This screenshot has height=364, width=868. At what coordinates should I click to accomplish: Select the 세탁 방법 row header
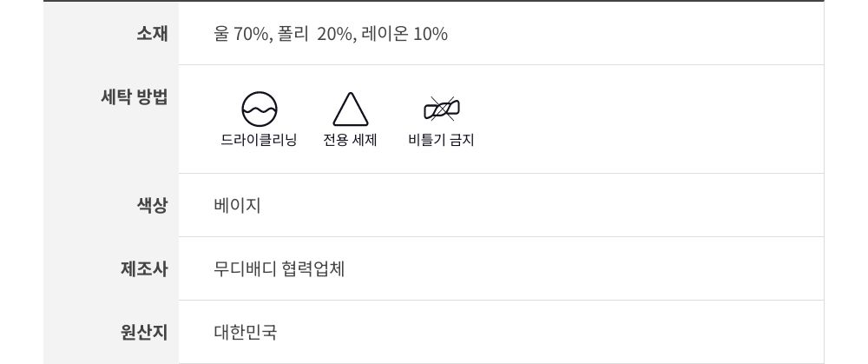tap(135, 97)
